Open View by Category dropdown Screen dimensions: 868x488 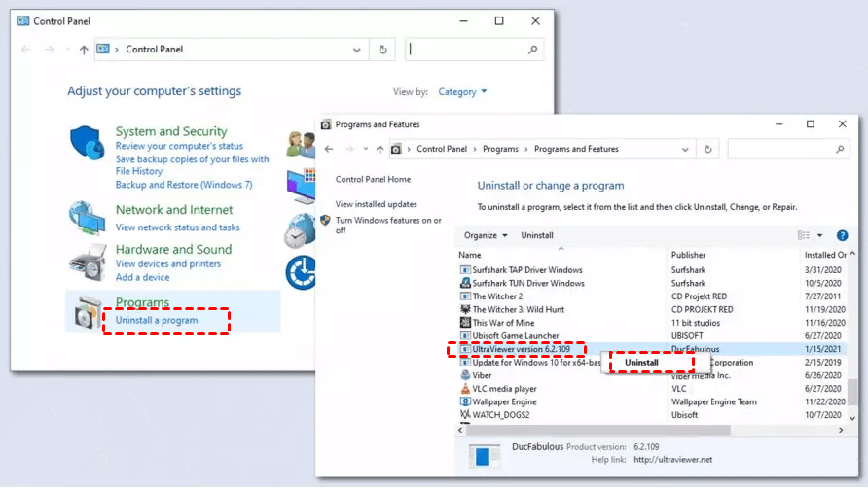[462, 91]
